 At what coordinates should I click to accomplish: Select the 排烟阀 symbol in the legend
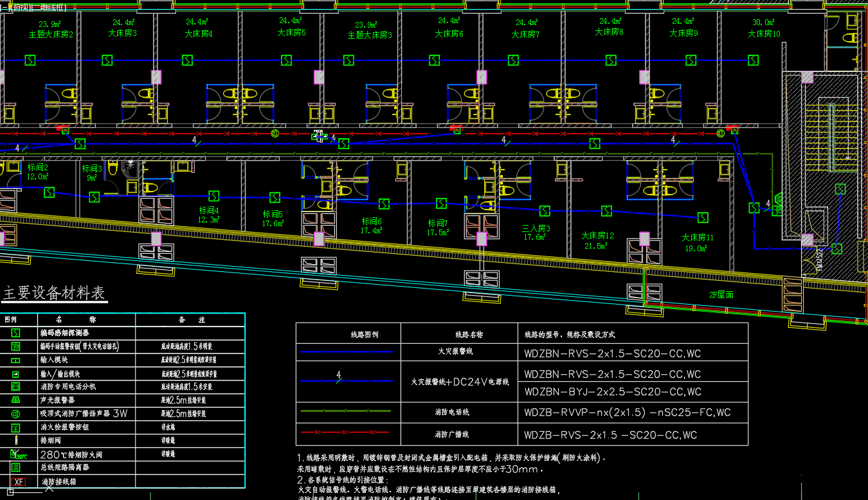(15, 440)
